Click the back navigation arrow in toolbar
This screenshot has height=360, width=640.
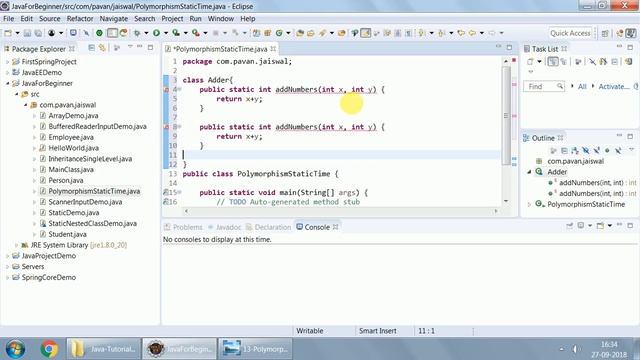pos(472,33)
